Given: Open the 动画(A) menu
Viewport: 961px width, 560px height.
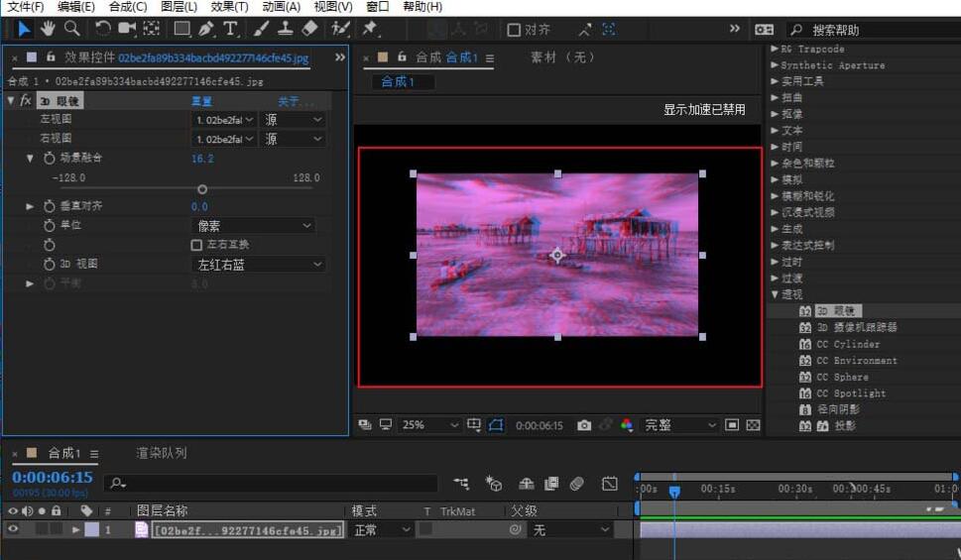Looking at the screenshot, I should pos(281,7).
